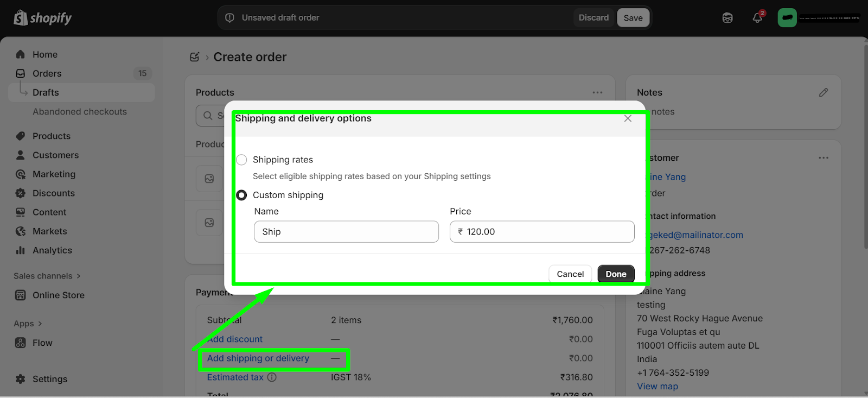
Task: Click Cancel in the shipping dialog
Action: tap(570, 274)
